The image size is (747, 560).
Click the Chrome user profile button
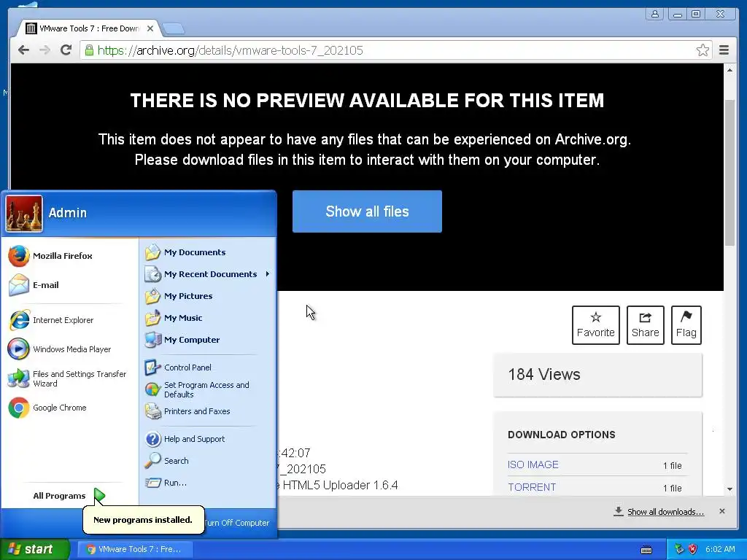(655, 14)
